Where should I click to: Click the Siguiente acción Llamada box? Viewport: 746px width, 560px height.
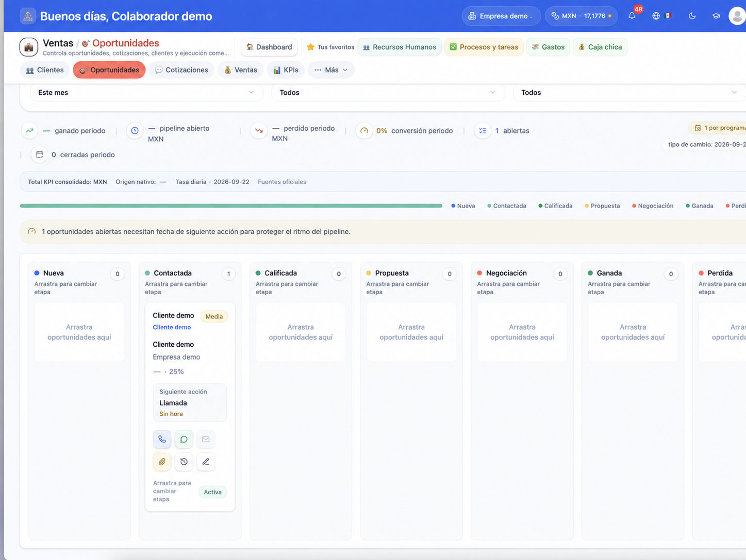click(x=190, y=403)
